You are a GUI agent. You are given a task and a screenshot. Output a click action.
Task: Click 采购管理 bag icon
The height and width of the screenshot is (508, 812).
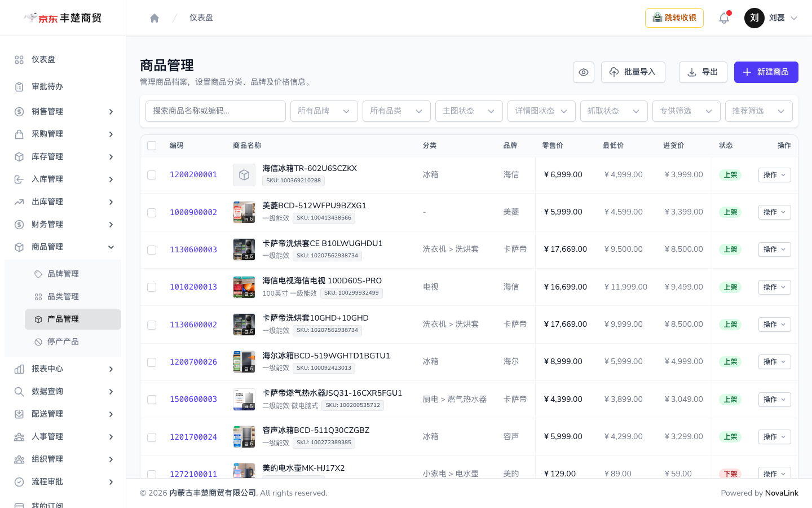tap(19, 134)
